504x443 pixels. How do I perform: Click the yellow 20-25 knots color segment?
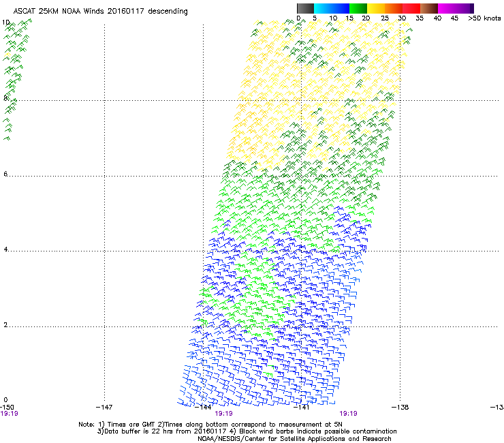pos(376,8)
